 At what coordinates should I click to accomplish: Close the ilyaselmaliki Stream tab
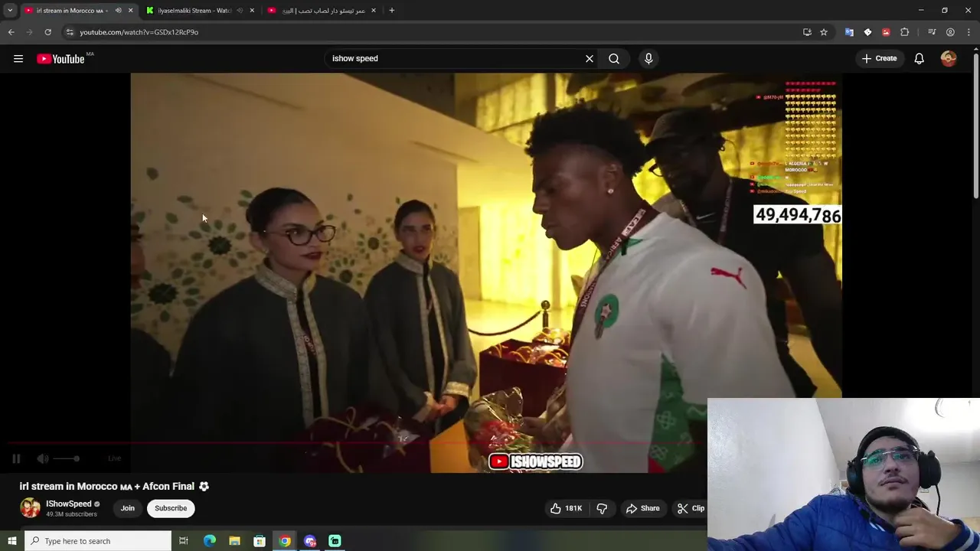(x=252, y=11)
